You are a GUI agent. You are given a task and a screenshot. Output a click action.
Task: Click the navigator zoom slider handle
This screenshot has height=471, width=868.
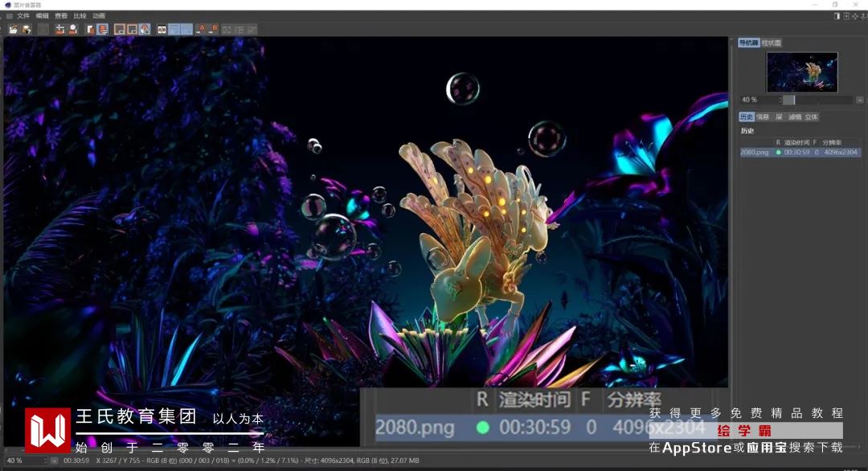789,100
